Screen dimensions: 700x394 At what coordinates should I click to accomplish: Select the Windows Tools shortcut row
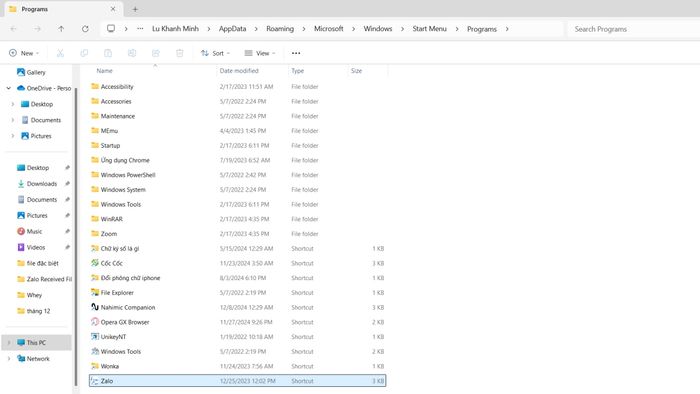click(237, 351)
